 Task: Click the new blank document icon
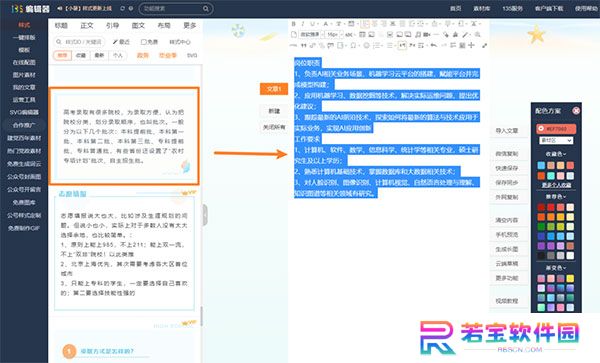[294, 34]
